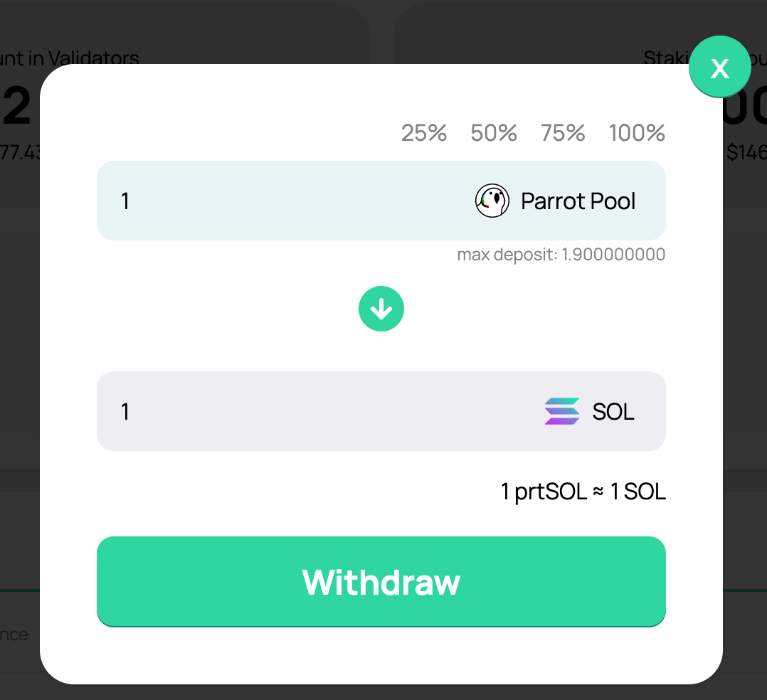Click the 77.43 value behind the dialog
Image resolution: width=767 pixels, height=700 pixels.
pyautogui.click(x=20, y=152)
